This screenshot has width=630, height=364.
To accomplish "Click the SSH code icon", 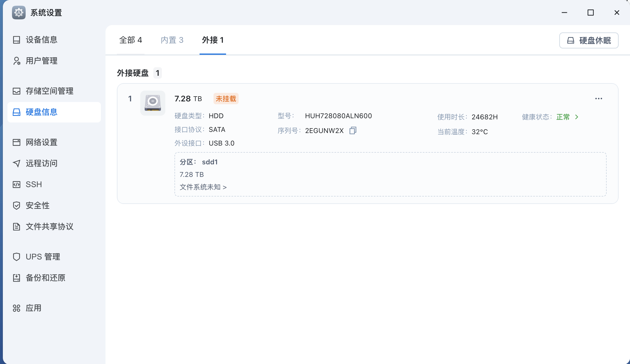I will [17, 184].
